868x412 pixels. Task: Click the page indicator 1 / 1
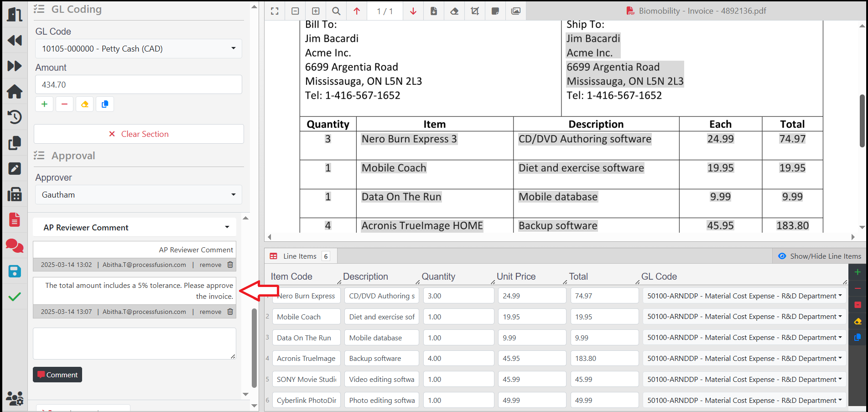[385, 11]
